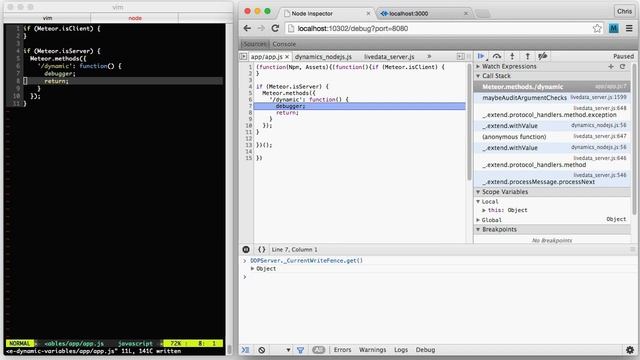The height and width of the screenshot is (360, 640).
Task: Filter console to show All messages
Action: click(x=319, y=350)
